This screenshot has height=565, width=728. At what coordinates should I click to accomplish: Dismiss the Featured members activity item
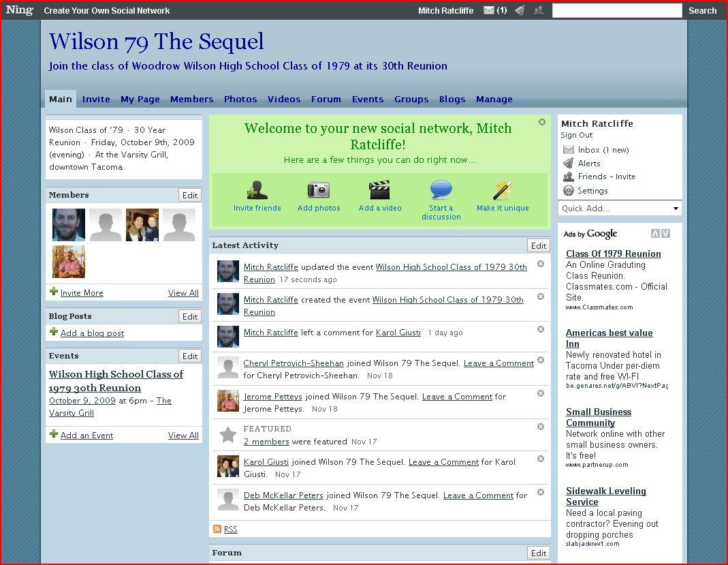pos(541,427)
